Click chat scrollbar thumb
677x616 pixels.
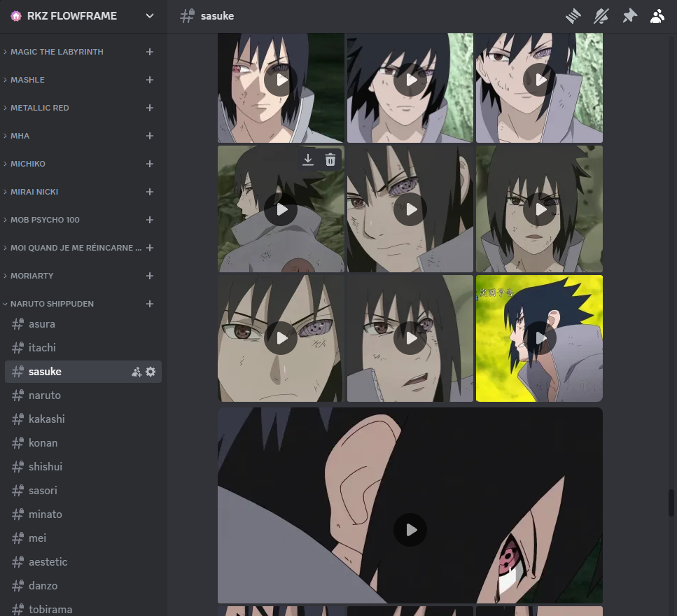click(x=671, y=503)
